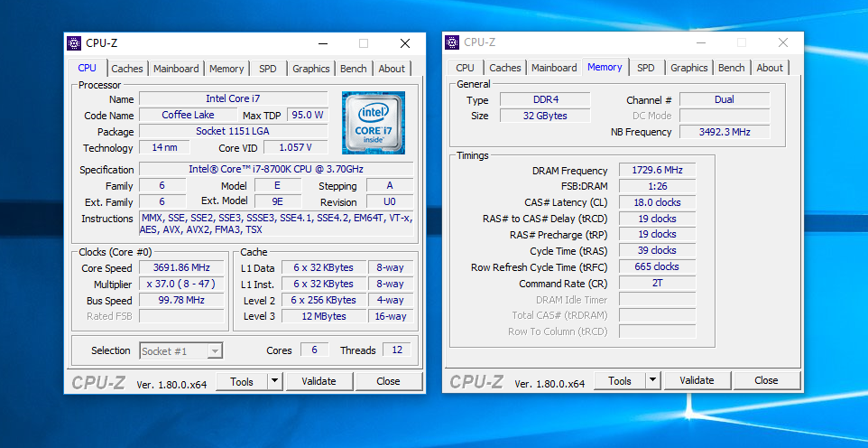Minimize the CPU-Z window showing processor info

point(323,42)
